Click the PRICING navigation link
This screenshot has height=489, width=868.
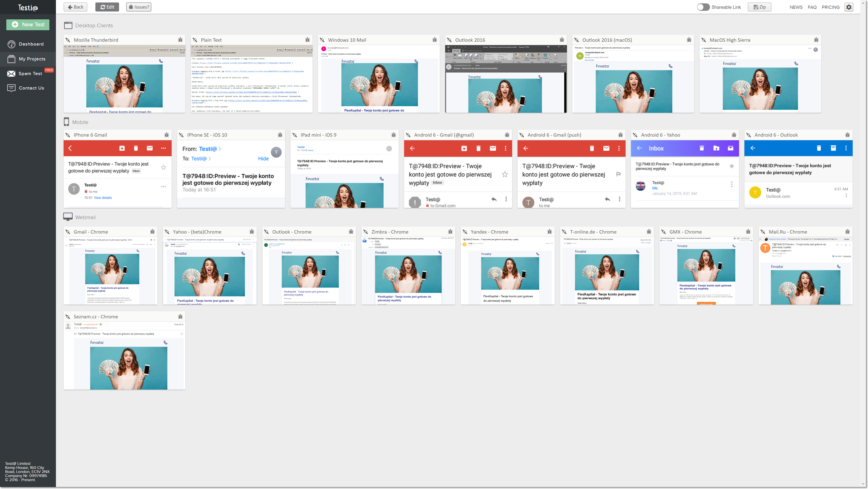click(x=830, y=7)
